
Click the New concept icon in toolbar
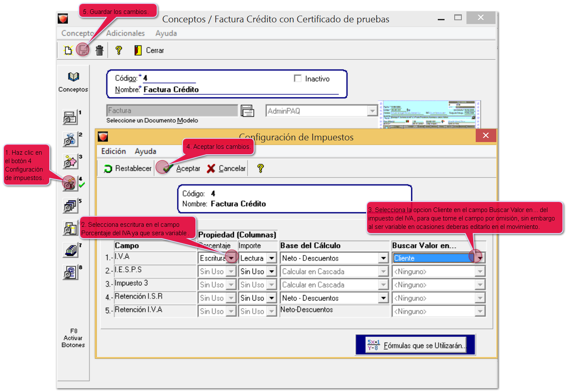(68, 51)
